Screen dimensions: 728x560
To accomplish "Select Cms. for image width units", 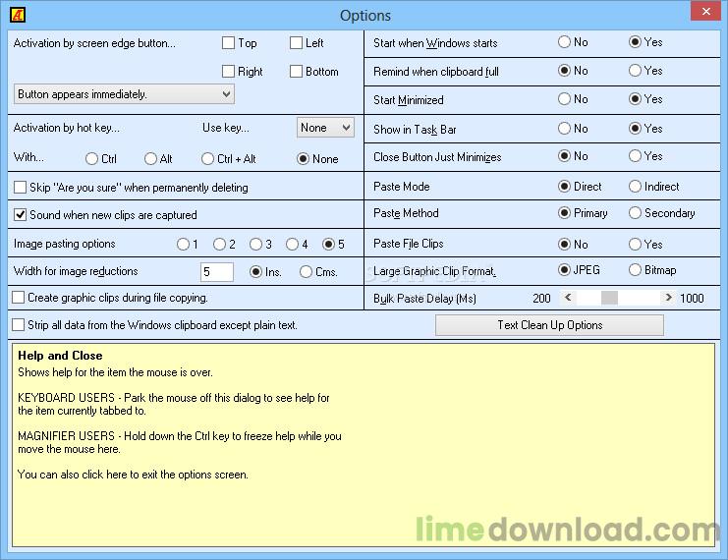I will [307, 272].
